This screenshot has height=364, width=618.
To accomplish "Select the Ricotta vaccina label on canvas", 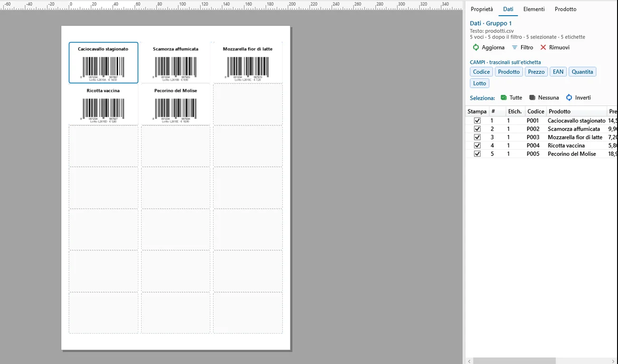I will click(x=104, y=105).
